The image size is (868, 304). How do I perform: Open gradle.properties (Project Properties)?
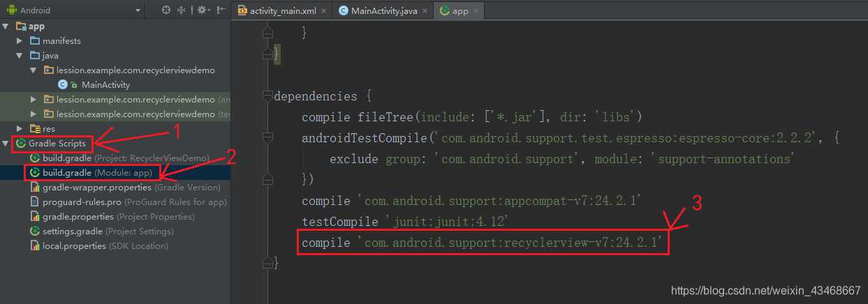tap(112, 217)
